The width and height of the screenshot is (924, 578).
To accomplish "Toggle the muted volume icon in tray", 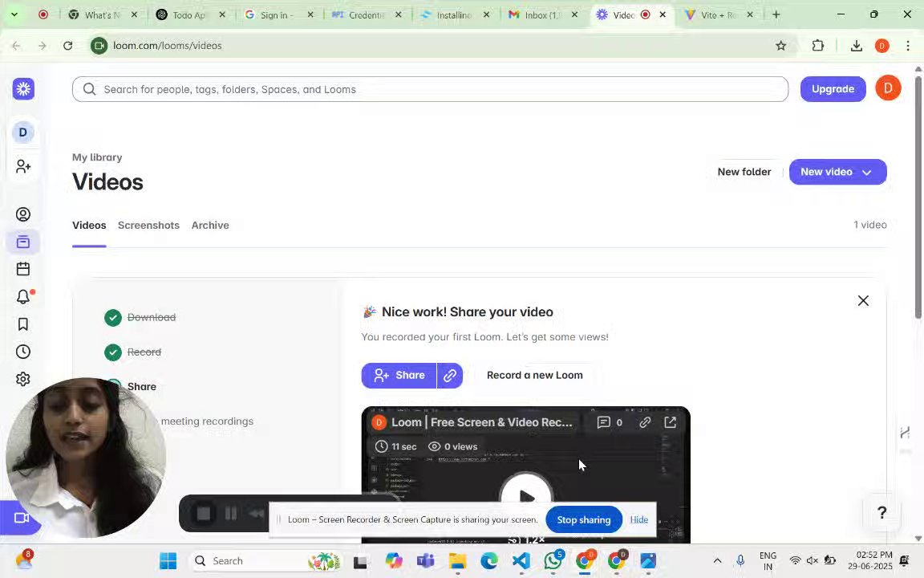I will [812, 560].
